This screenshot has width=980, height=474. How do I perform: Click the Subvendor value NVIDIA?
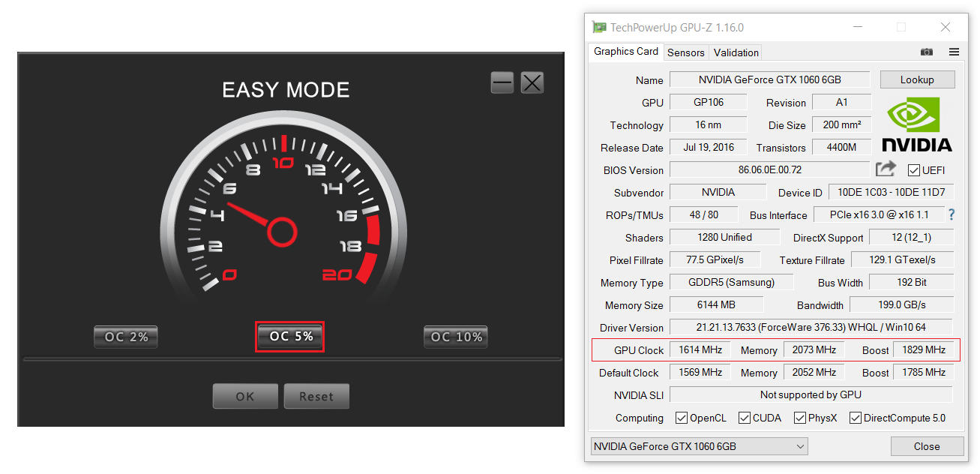point(718,192)
